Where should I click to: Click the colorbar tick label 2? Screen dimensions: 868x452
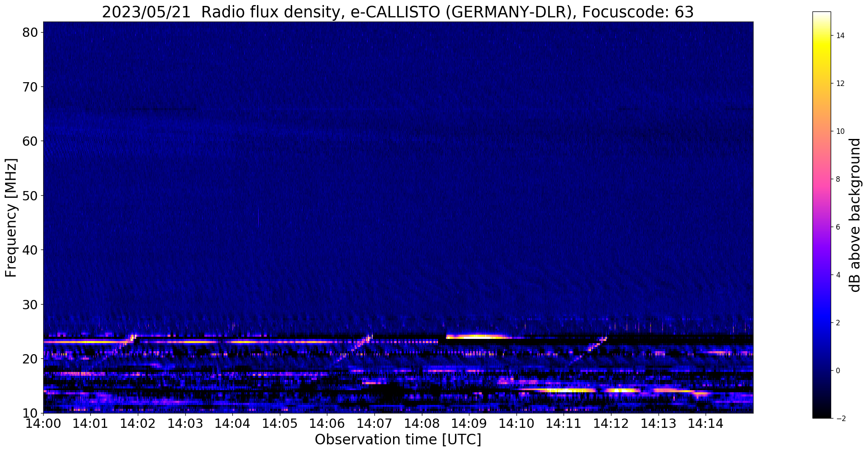pos(837,323)
